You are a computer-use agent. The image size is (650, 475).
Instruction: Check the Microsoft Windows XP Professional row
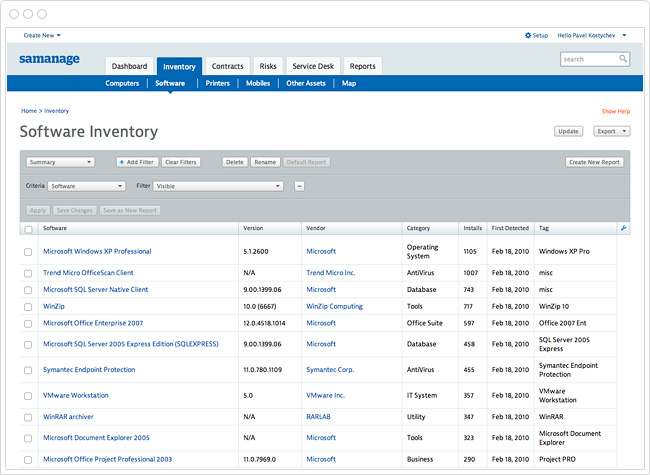[x=28, y=252]
